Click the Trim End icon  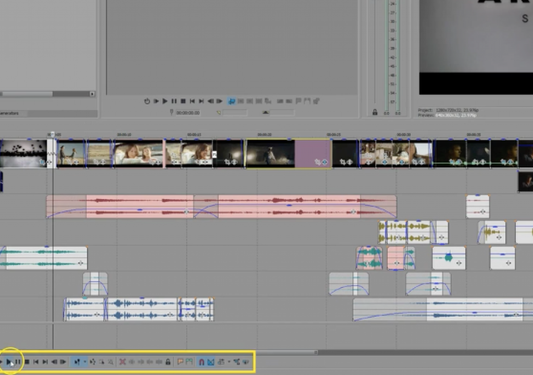click(x=150, y=362)
